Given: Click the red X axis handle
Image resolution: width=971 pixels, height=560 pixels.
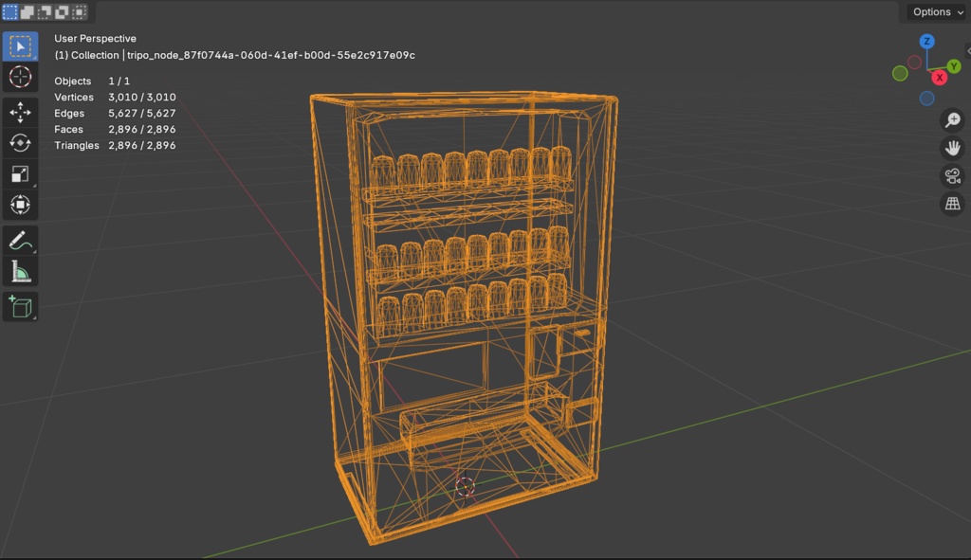Looking at the screenshot, I should (939, 79).
